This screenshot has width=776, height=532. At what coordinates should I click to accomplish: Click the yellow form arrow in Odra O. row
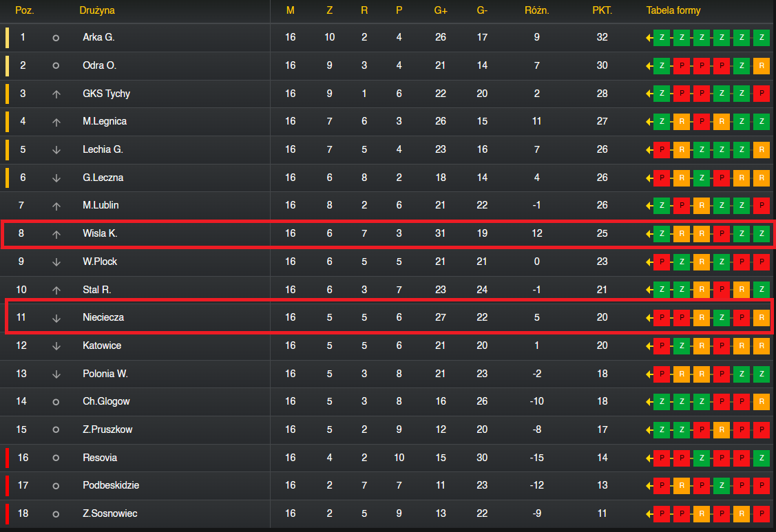pyautogui.click(x=649, y=66)
